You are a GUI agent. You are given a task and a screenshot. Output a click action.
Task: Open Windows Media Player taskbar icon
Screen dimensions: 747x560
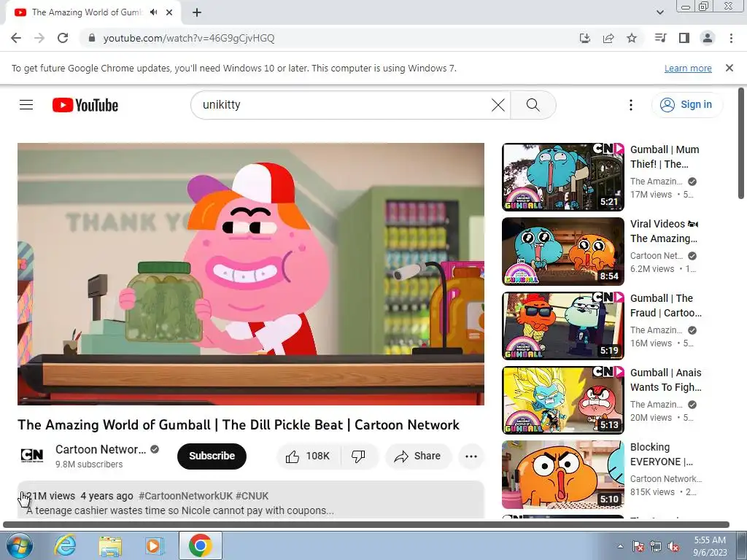click(x=155, y=545)
